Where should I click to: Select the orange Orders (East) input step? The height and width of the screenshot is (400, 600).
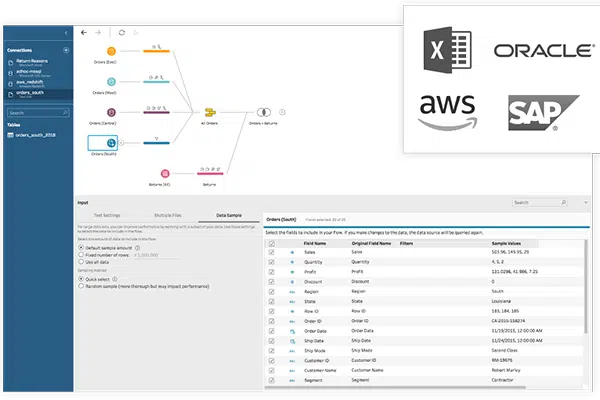click(x=111, y=51)
